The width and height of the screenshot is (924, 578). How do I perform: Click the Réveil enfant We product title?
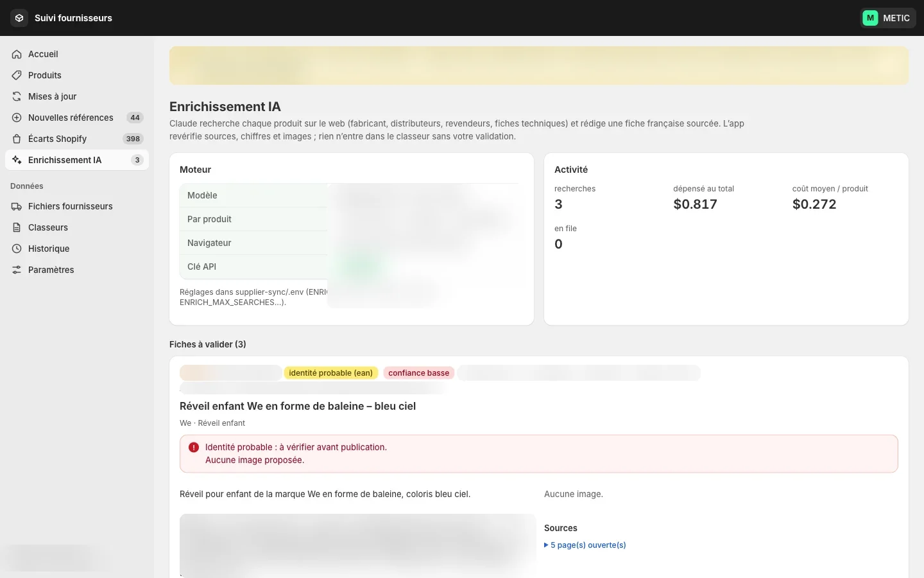tap(298, 406)
